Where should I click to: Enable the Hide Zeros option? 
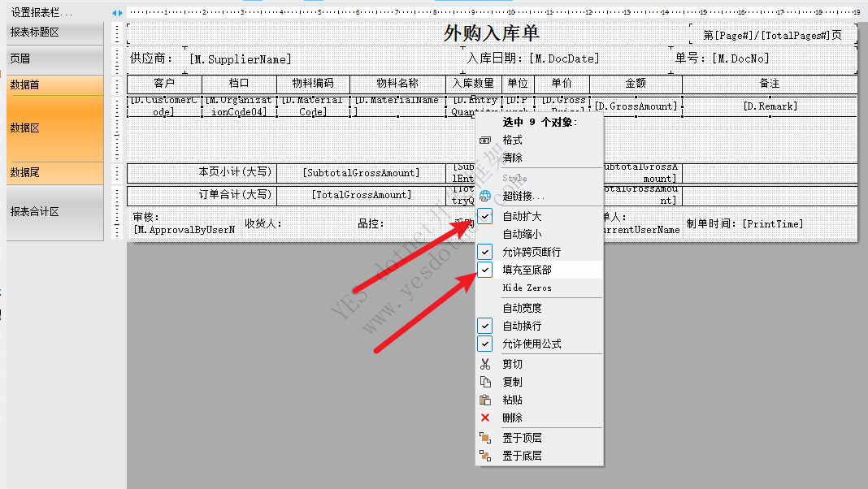coord(527,288)
